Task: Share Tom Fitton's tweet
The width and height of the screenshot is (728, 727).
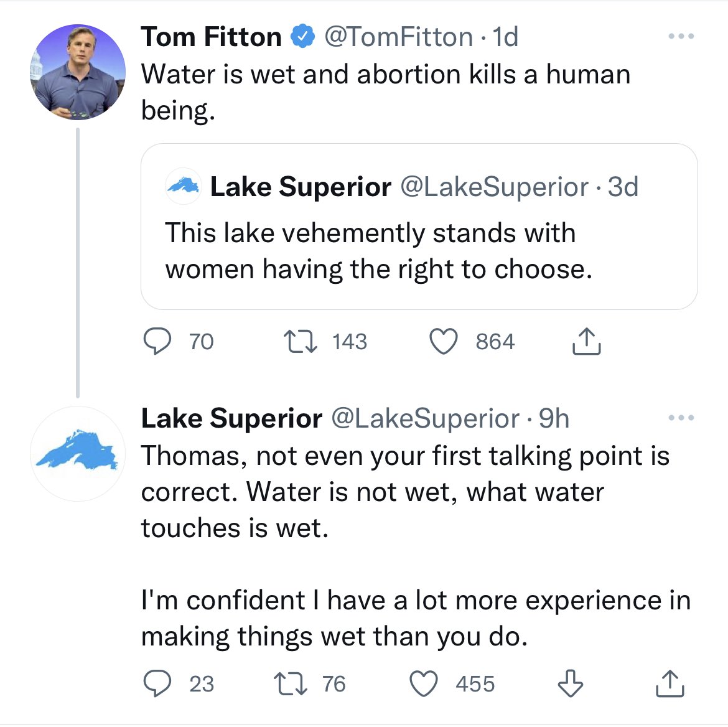Action: click(586, 342)
